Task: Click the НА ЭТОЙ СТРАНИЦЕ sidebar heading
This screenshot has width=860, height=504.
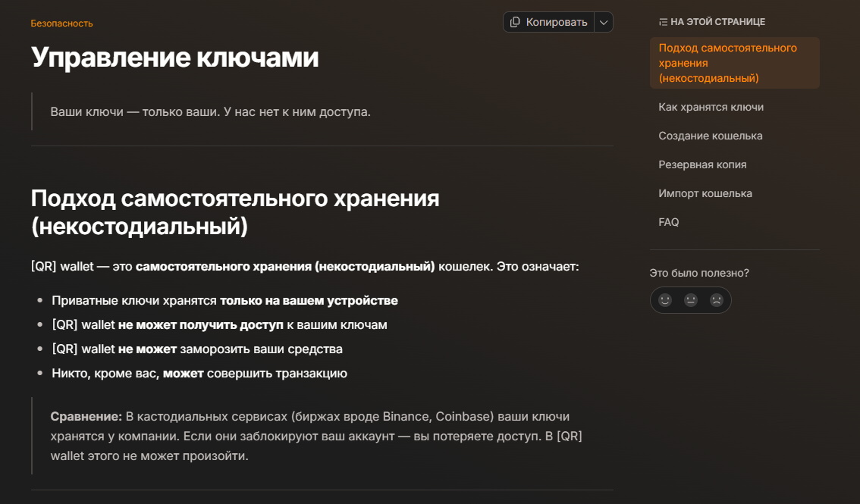Action: pos(718,22)
